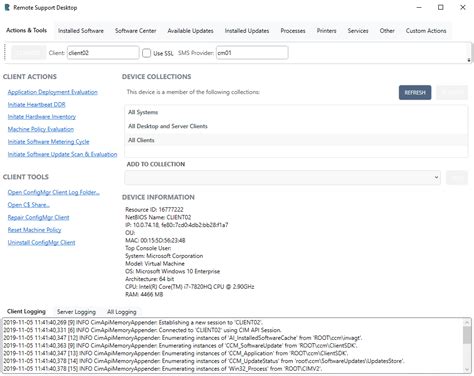Viewport: 474px width, 376px height.
Task: Run Application Deployment Evaluation
Action: tap(53, 92)
